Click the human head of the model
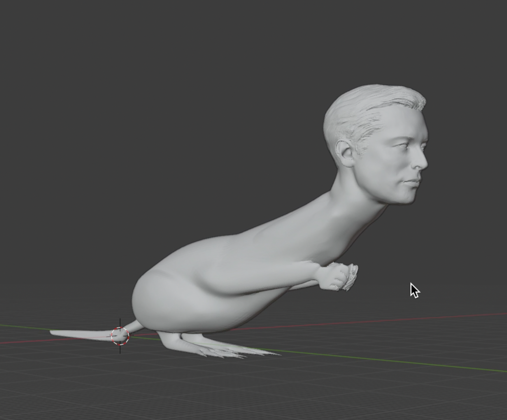This screenshot has height=420, width=507. tap(376, 144)
